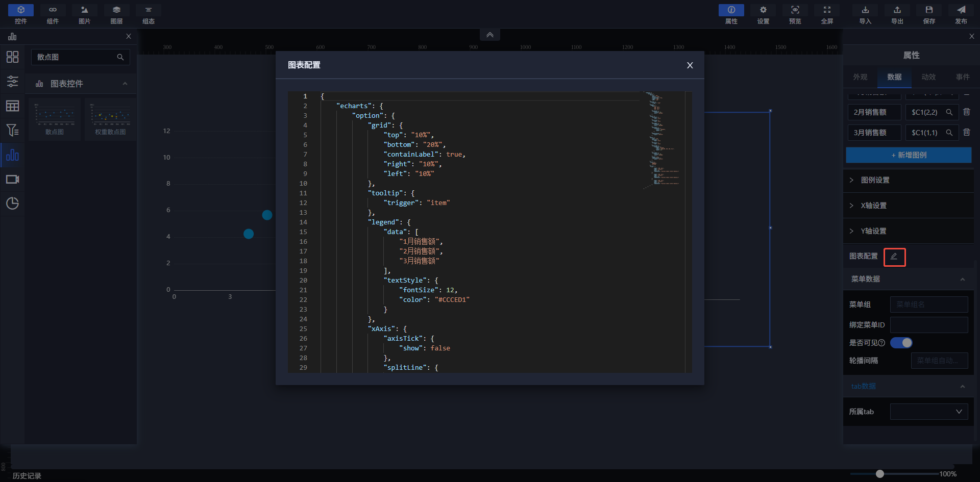Click the chart config edit pencil icon
The image size is (980, 482).
click(x=894, y=257)
